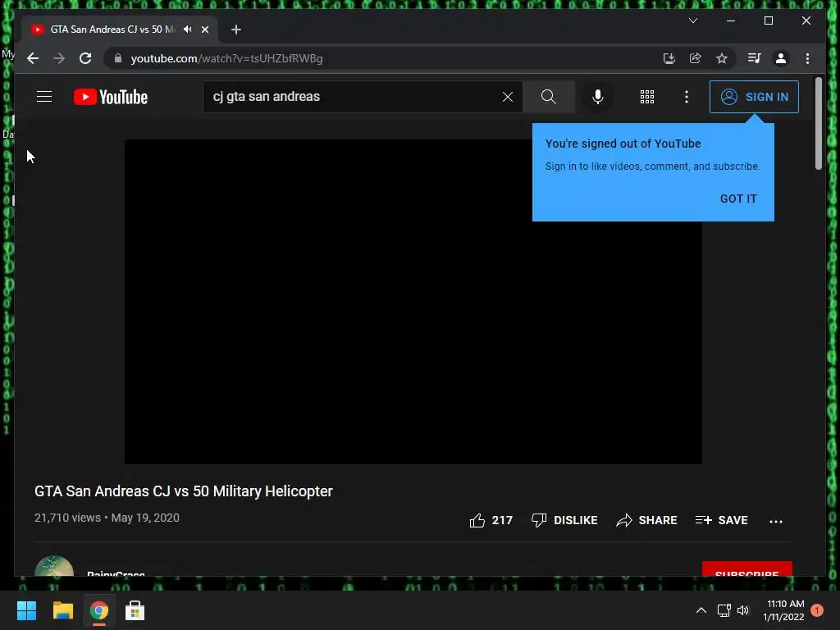This screenshot has height=630, width=840.
Task: Open the Windows Start menu
Action: tap(26, 610)
